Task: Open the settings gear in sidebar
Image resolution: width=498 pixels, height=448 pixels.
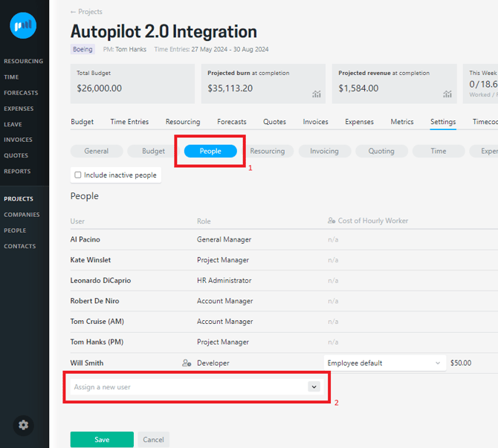Action: [23, 425]
